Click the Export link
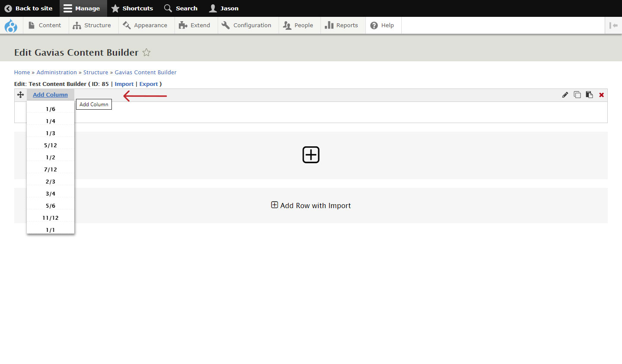This screenshot has width=622, height=364. (x=149, y=84)
